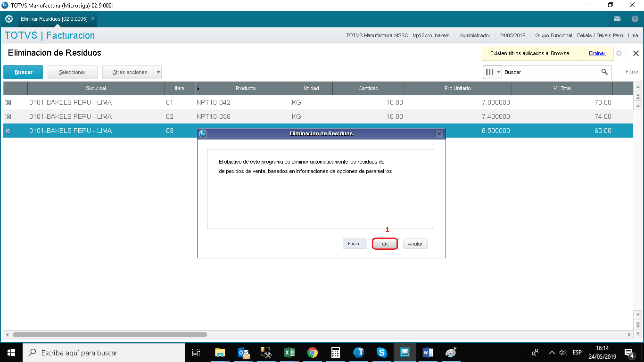The height and width of the screenshot is (362, 644).
Task: Click the Vlr.Total column header
Action: coord(562,88)
